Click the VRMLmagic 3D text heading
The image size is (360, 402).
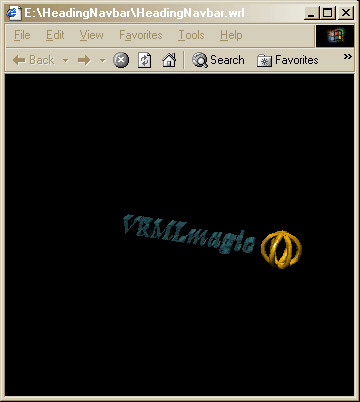(189, 234)
